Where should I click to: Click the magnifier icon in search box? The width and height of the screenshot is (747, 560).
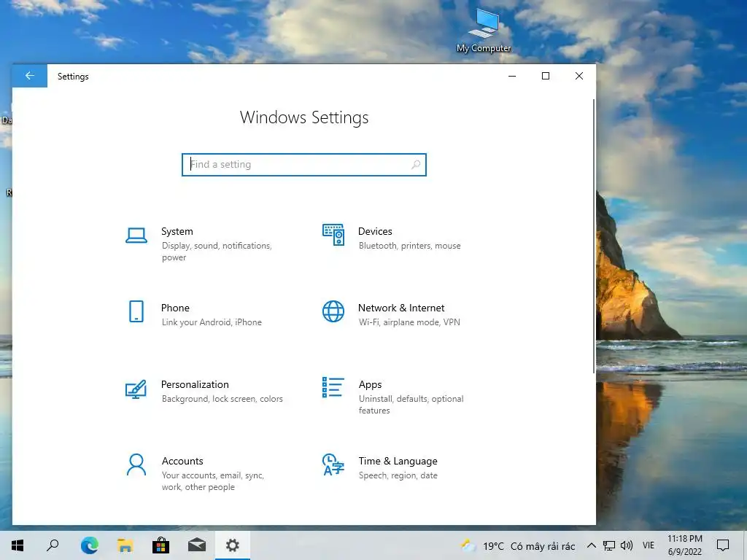pos(415,164)
